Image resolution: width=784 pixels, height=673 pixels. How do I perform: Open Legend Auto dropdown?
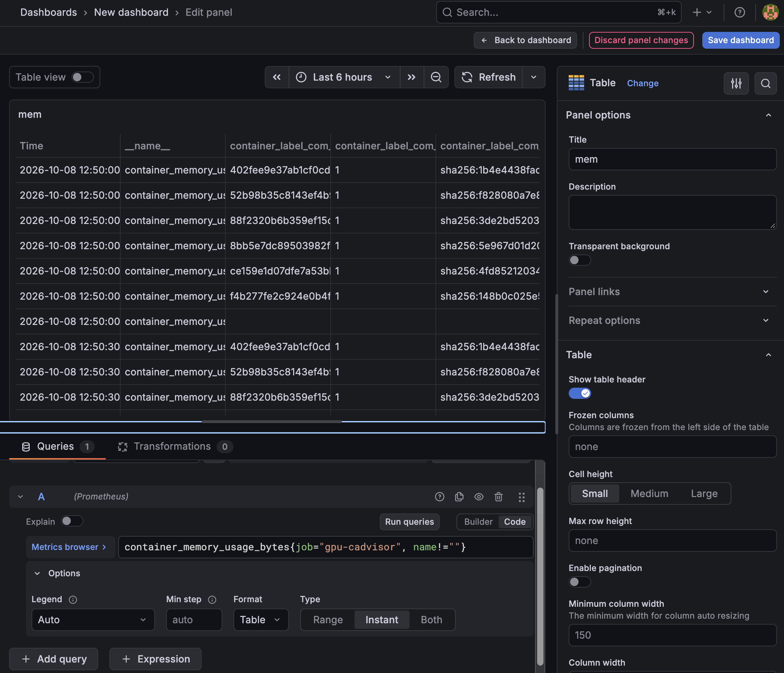pos(93,620)
